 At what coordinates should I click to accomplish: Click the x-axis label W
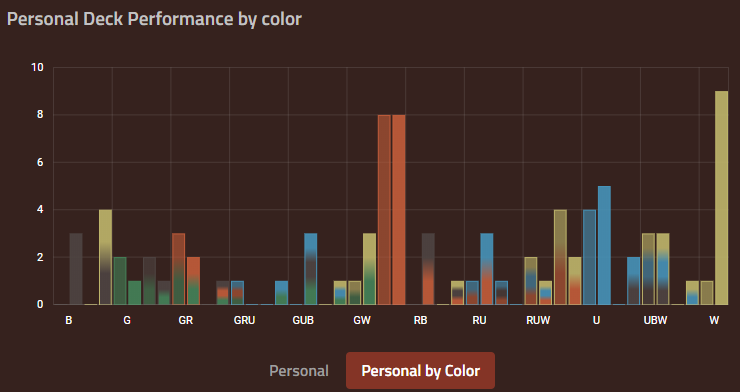pyautogui.click(x=714, y=320)
